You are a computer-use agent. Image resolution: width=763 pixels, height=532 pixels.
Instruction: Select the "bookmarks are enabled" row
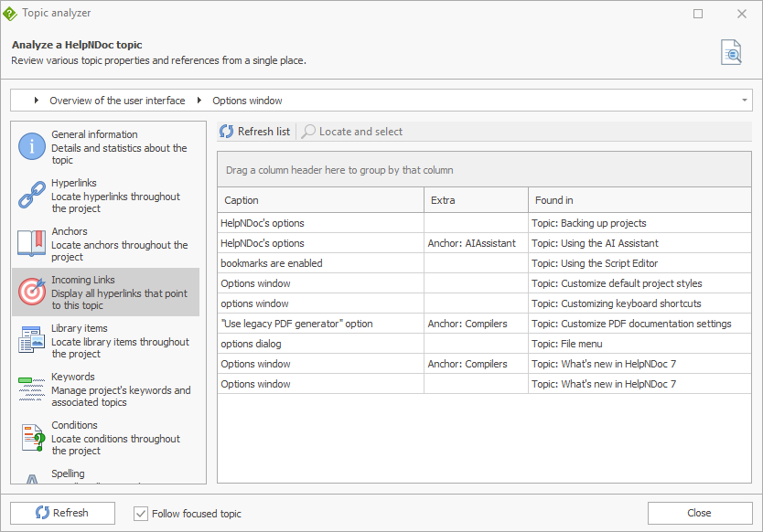click(x=320, y=263)
